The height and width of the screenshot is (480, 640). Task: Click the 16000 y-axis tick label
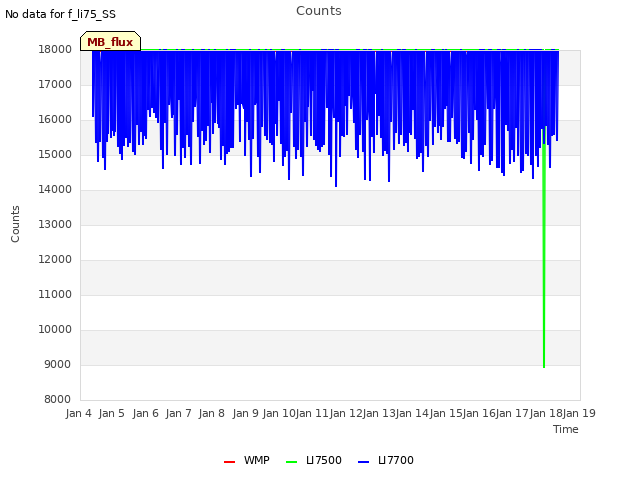[x=55, y=120]
